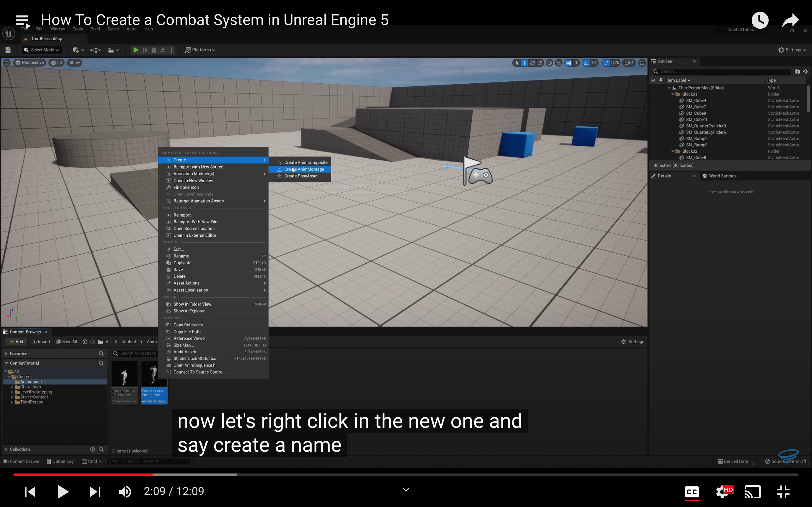This screenshot has width=812, height=507.
Task: Click the green Play in editor button
Action: pyautogui.click(x=136, y=50)
